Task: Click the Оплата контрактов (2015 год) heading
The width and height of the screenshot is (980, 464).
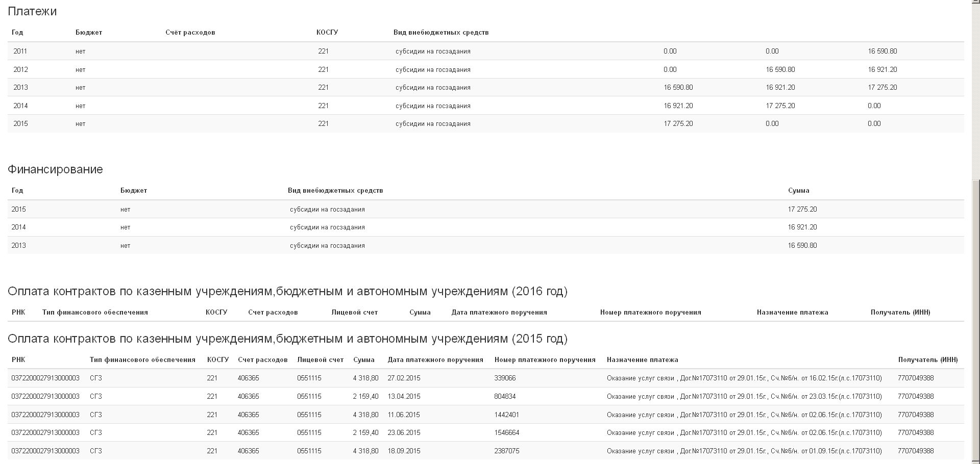Action: [287, 339]
